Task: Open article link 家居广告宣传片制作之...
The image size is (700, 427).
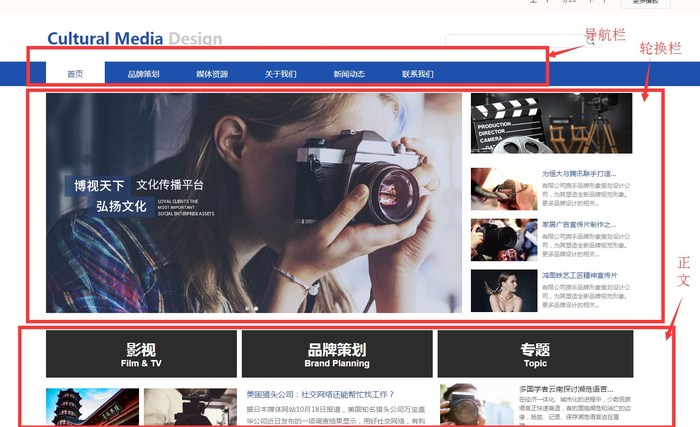Action: click(x=579, y=224)
